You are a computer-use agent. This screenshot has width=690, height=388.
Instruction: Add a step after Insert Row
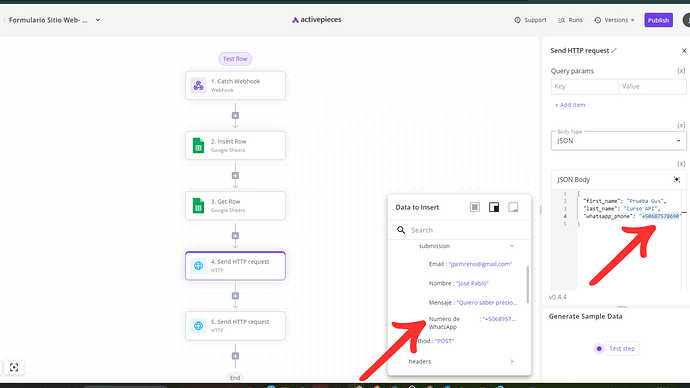(x=235, y=176)
